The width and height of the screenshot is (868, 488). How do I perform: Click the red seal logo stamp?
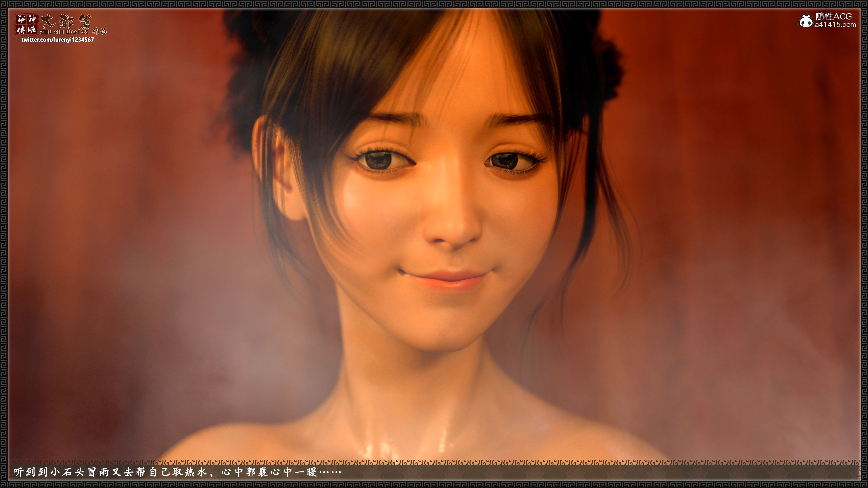tap(26, 25)
